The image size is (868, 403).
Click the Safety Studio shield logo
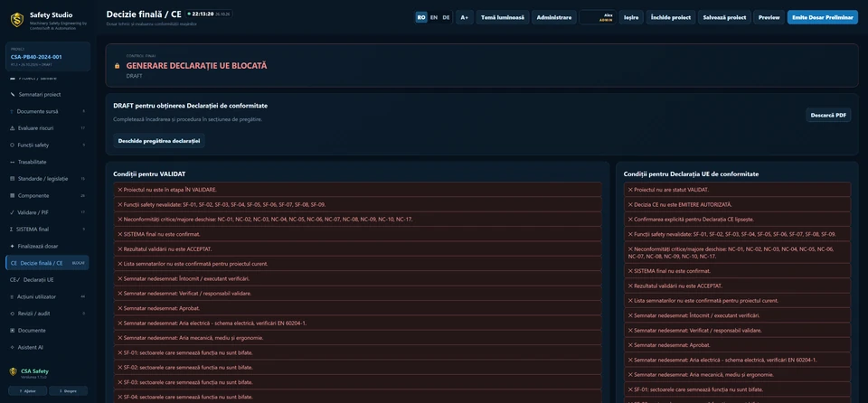17,19
